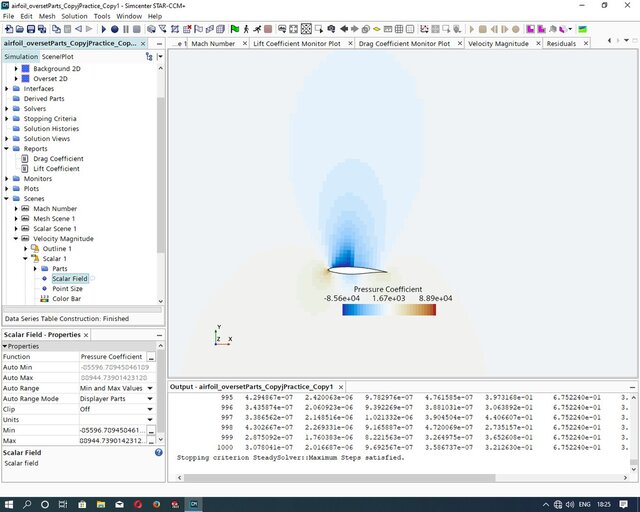Open the Auto Range Mode dropdown
Screen dimensions: 640x512
[150, 399]
